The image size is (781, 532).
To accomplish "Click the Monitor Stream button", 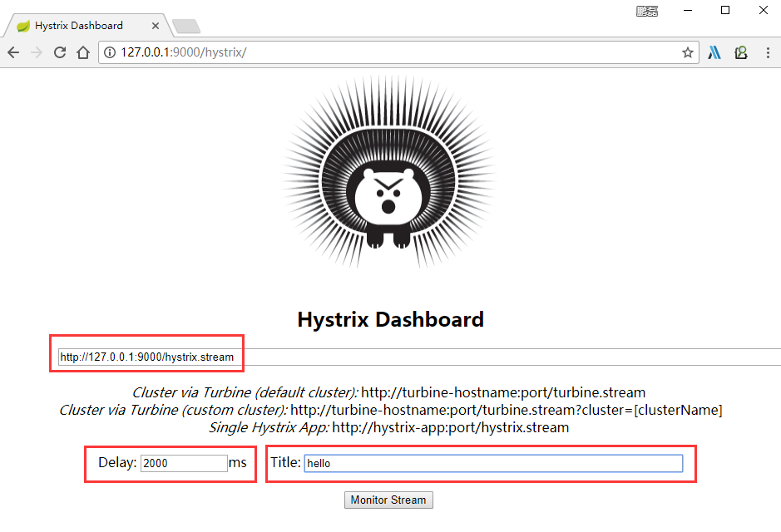I will [388, 500].
